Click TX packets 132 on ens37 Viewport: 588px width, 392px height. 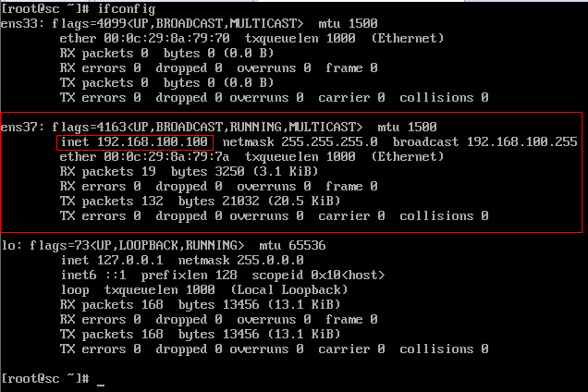111,201
